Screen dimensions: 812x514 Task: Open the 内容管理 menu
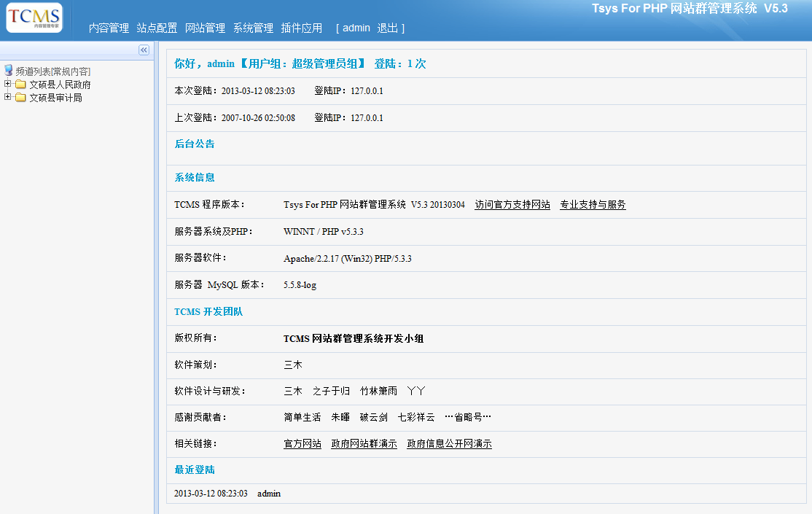point(109,28)
